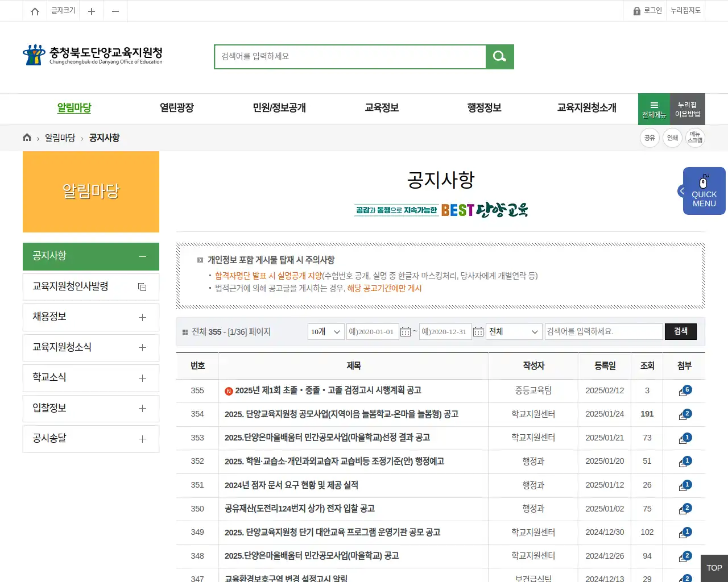728x582 pixels.
Task: Open post 2025.단양온마을배움터 민간공모사업(마을학교)선정 결과 공고
Action: 327,438
